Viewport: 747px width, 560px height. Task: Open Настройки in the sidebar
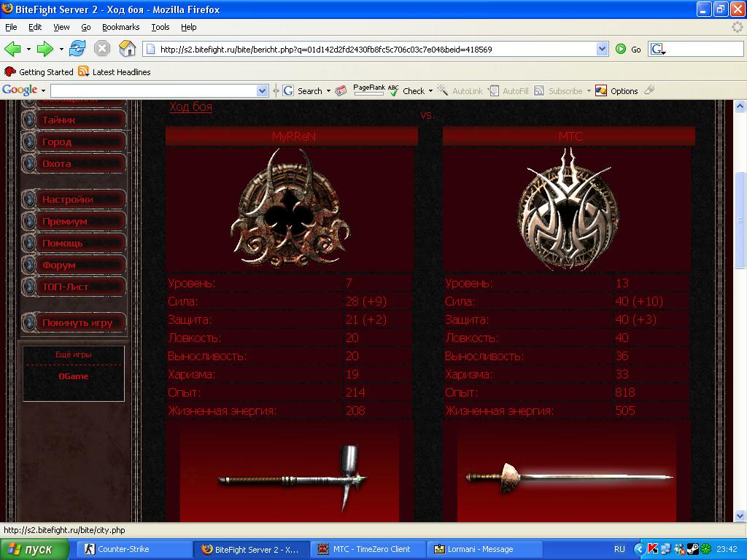tap(74, 200)
